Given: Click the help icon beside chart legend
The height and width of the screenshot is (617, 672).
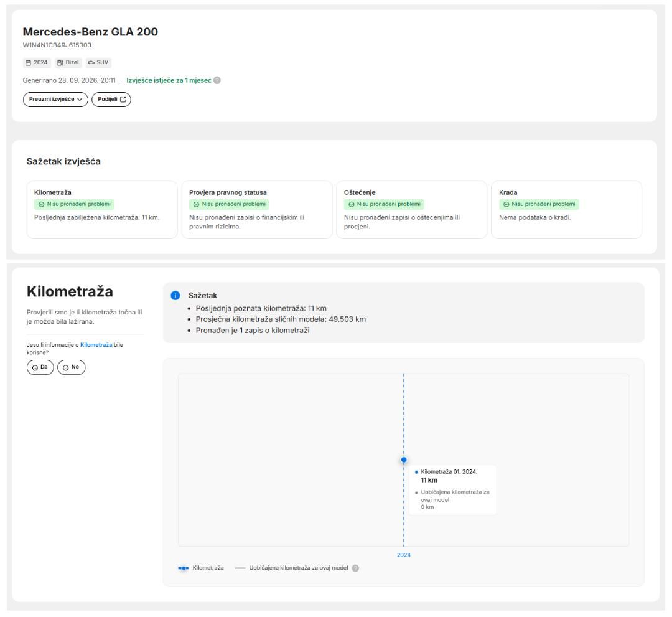Looking at the screenshot, I should pos(355,568).
